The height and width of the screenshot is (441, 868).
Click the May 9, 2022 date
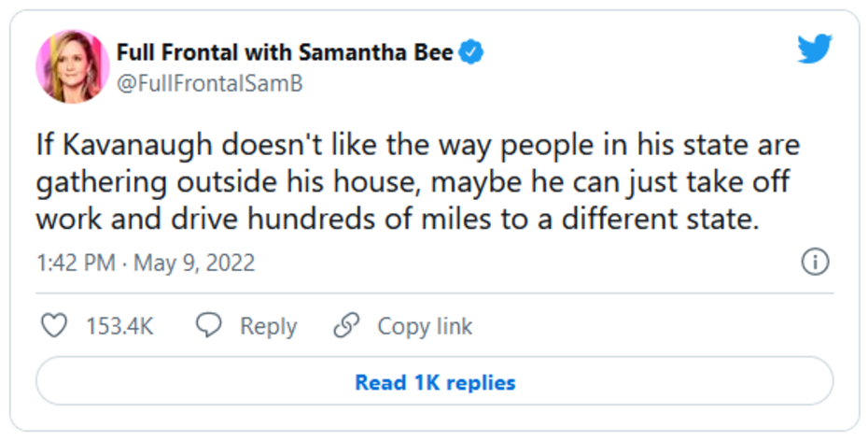pos(194,263)
